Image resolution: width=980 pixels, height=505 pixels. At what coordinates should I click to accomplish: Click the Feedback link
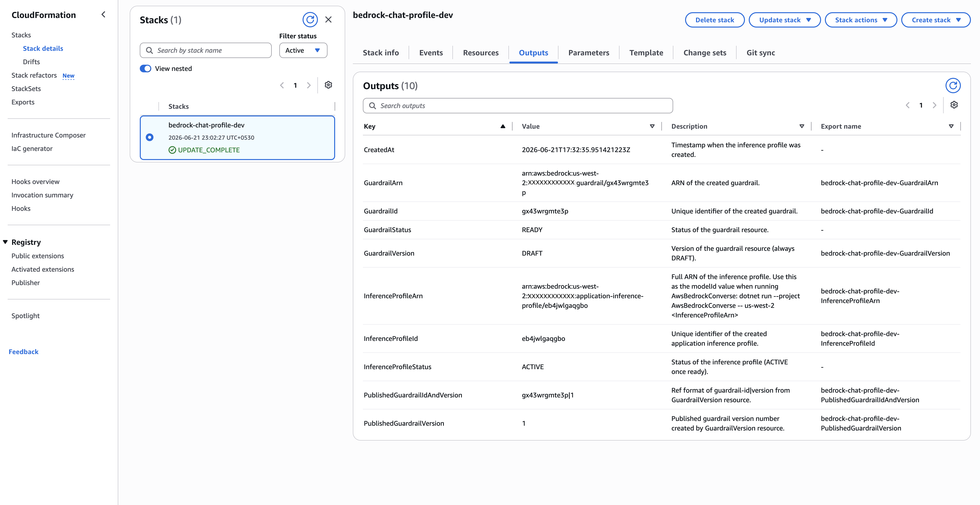(x=24, y=352)
